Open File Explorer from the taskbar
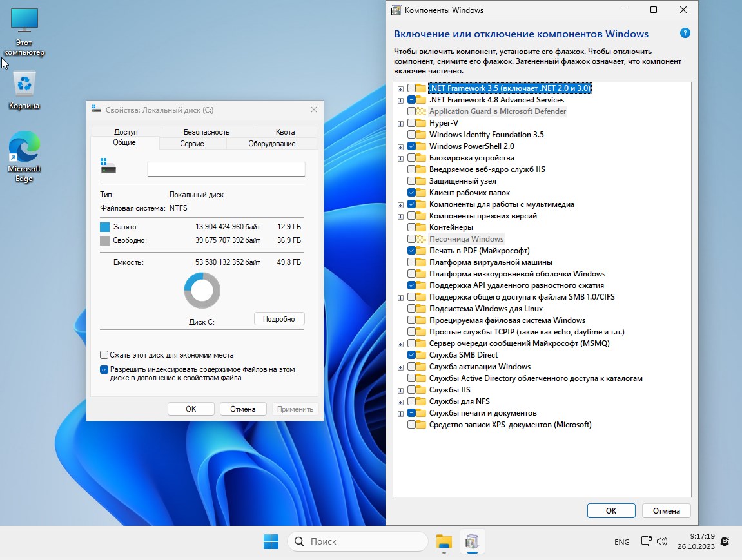Image resolution: width=742 pixels, height=560 pixels. pos(444,542)
